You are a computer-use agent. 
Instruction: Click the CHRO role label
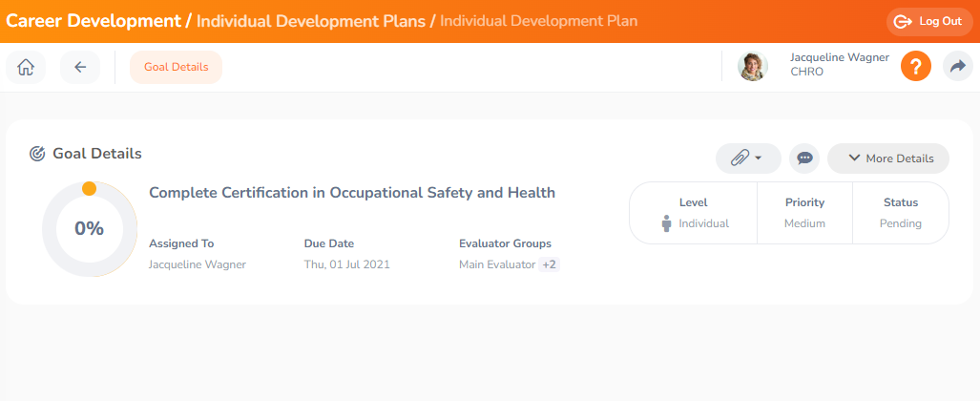coord(807,72)
